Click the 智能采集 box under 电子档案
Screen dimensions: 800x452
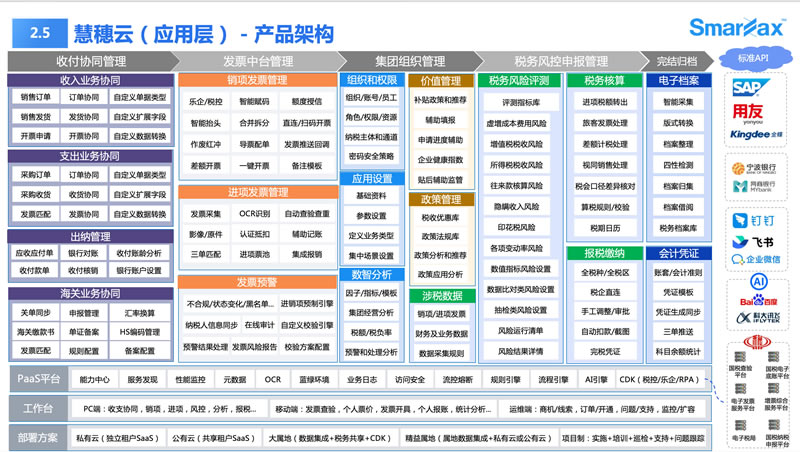tap(679, 101)
